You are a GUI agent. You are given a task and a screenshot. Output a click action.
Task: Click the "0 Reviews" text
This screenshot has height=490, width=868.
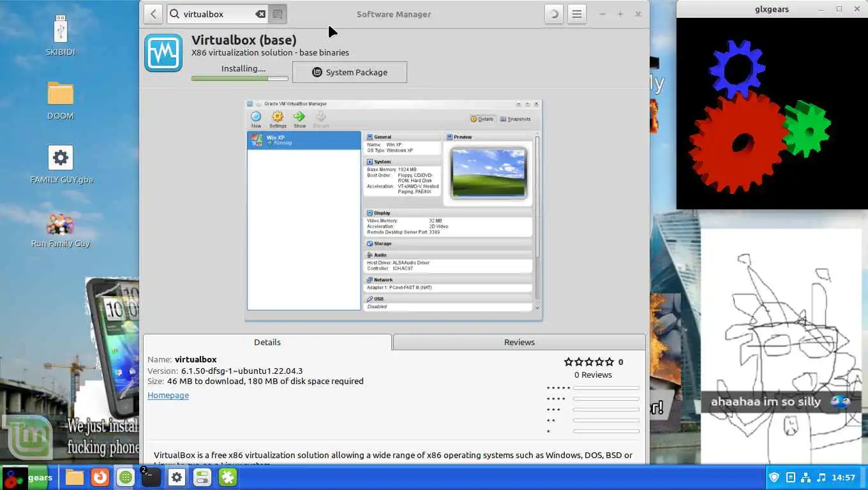pos(593,375)
